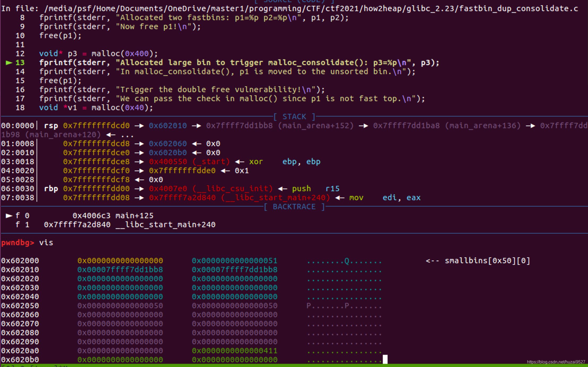The height and width of the screenshot is (367, 588).
Task: Click rbp address 0x7fffffffdd00
Action: (x=96, y=189)
